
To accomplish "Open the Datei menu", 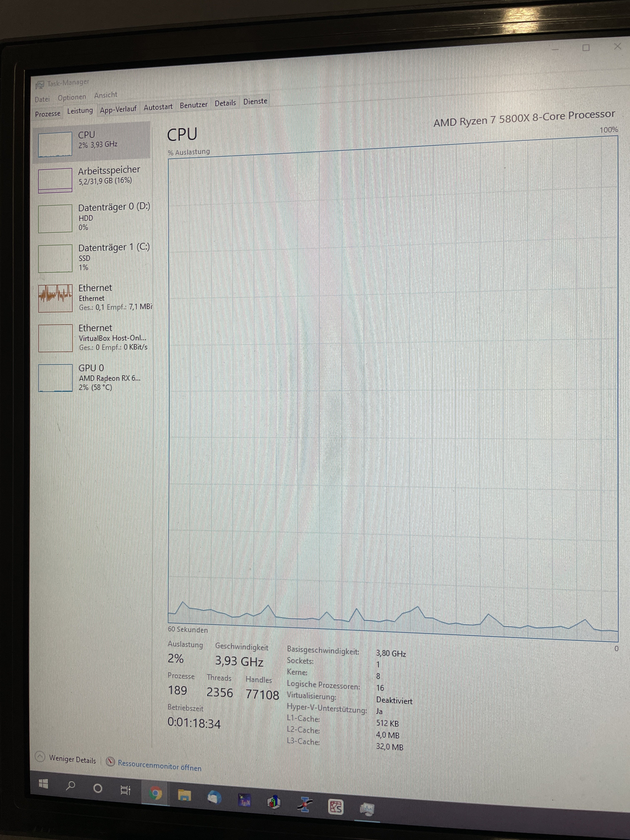I will (x=42, y=100).
